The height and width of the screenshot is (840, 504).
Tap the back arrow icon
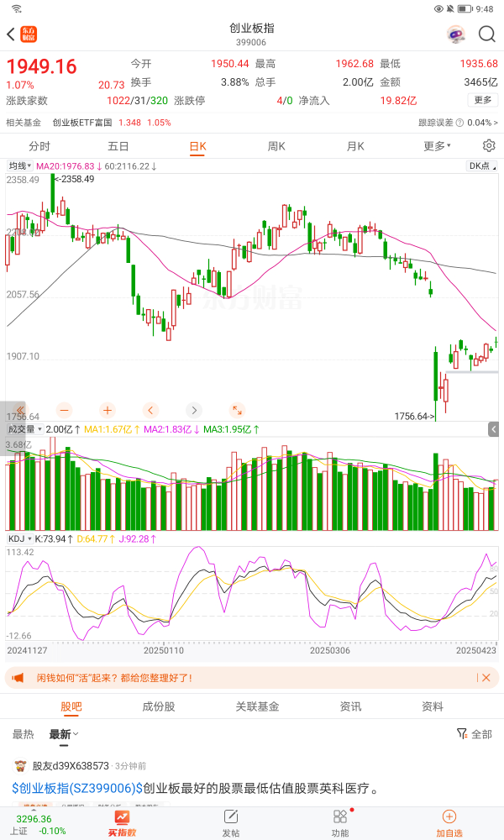pyautogui.click(x=11, y=34)
